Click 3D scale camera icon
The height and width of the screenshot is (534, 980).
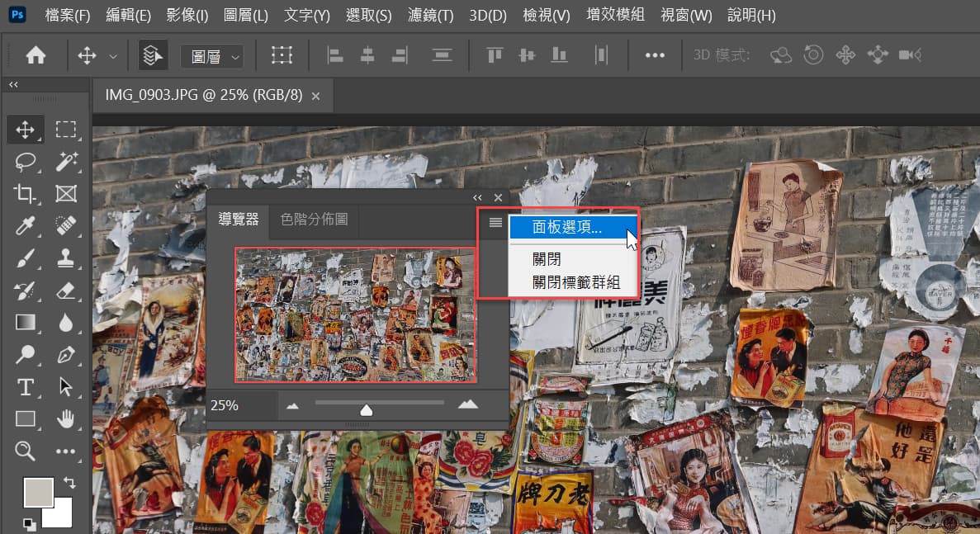coord(910,55)
